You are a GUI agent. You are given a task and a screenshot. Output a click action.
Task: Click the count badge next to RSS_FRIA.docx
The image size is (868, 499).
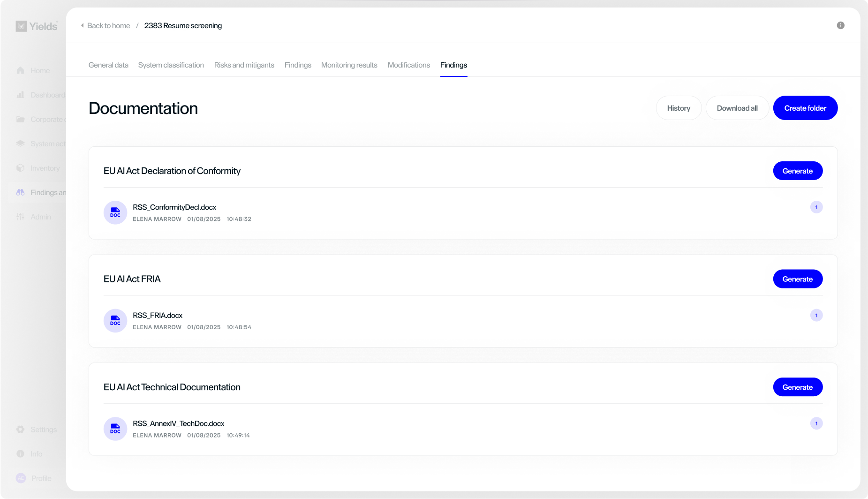[817, 315]
